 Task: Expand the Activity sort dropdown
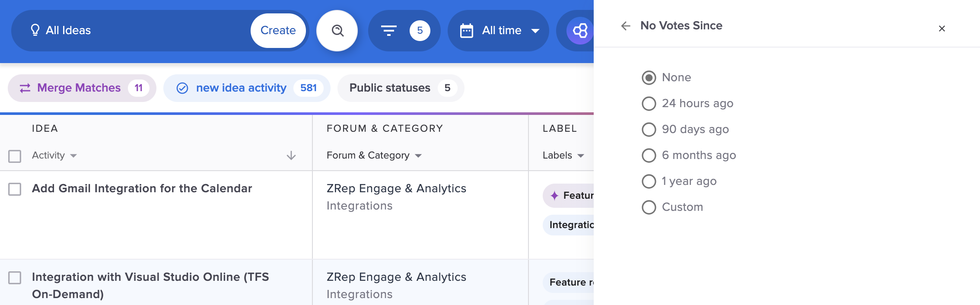coord(54,156)
